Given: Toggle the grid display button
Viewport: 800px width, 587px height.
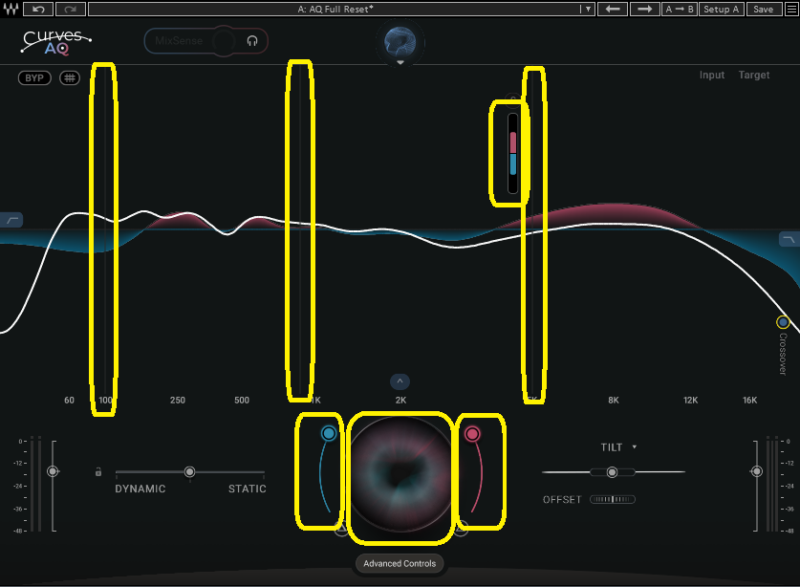Looking at the screenshot, I should coord(69,78).
